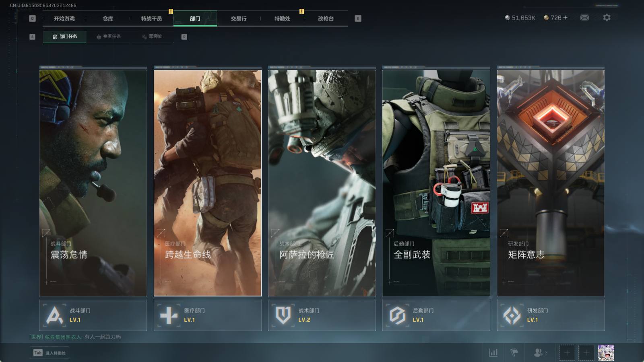
Task: Open the 交易行 tab
Action: 239,19
